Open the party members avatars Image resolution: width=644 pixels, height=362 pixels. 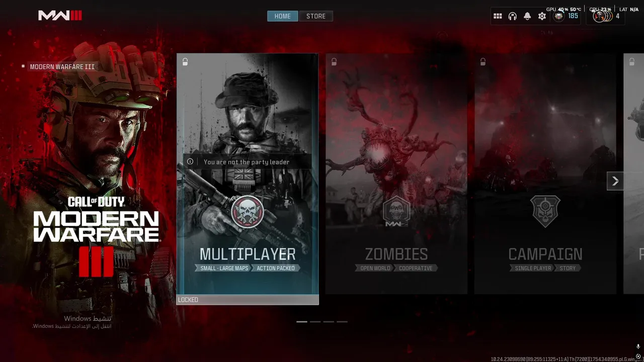tap(603, 16)
